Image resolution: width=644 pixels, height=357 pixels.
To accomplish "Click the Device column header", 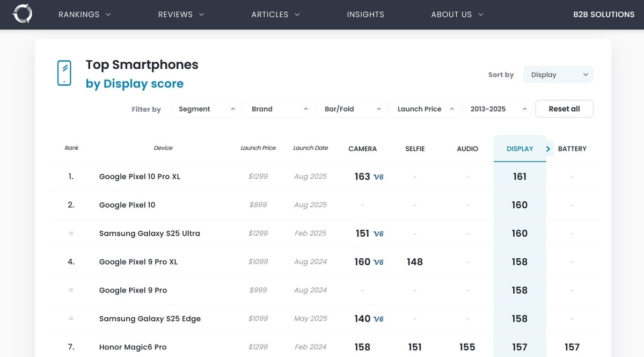I will pos(163,148).
